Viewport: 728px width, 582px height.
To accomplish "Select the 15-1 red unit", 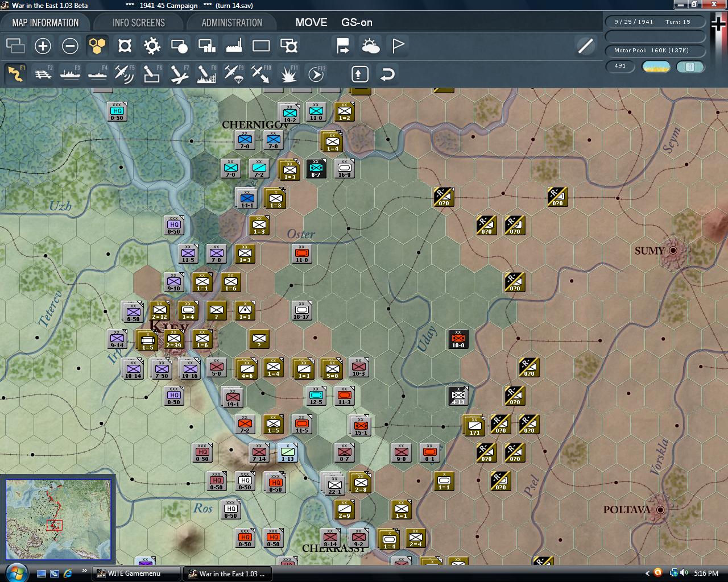I will point(361,426).
